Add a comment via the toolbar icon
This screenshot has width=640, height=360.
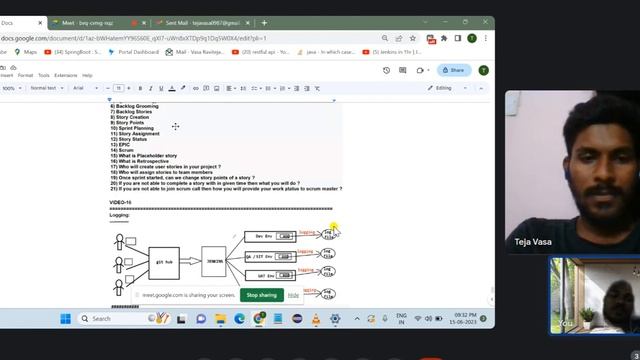click(x=206, y=88)
